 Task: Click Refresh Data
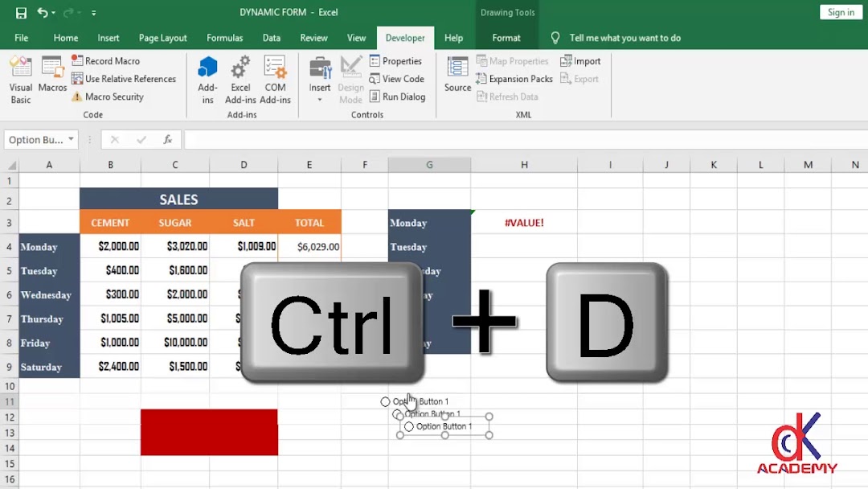(507, 97)
